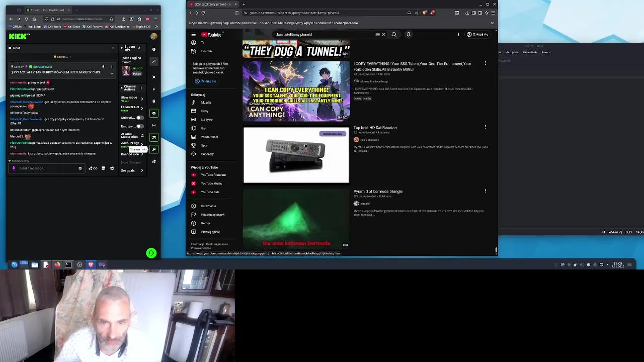Open more options for Pyramid of bermuda triangle
644x362 pixels.
(485, 191)
